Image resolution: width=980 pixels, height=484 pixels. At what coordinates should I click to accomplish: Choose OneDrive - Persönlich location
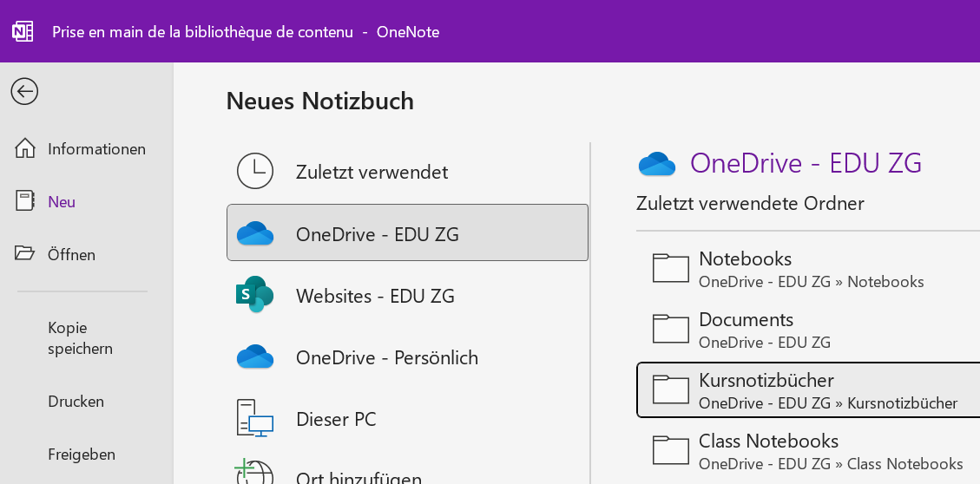click(x=386, y=357)
